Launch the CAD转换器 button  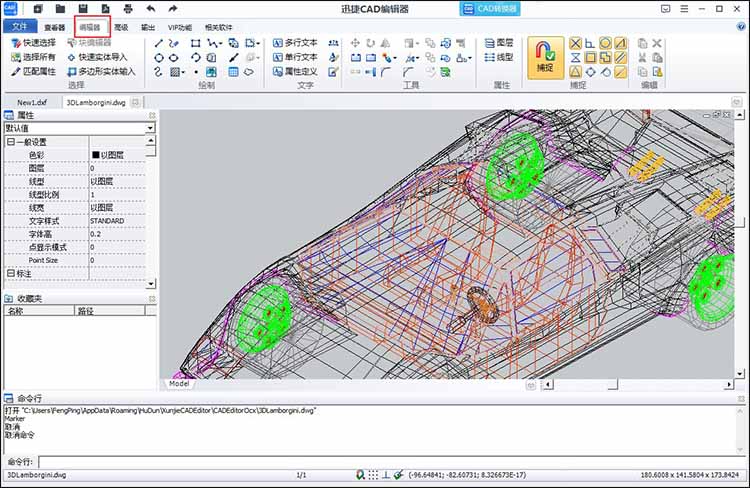click(x=490, y=9)
